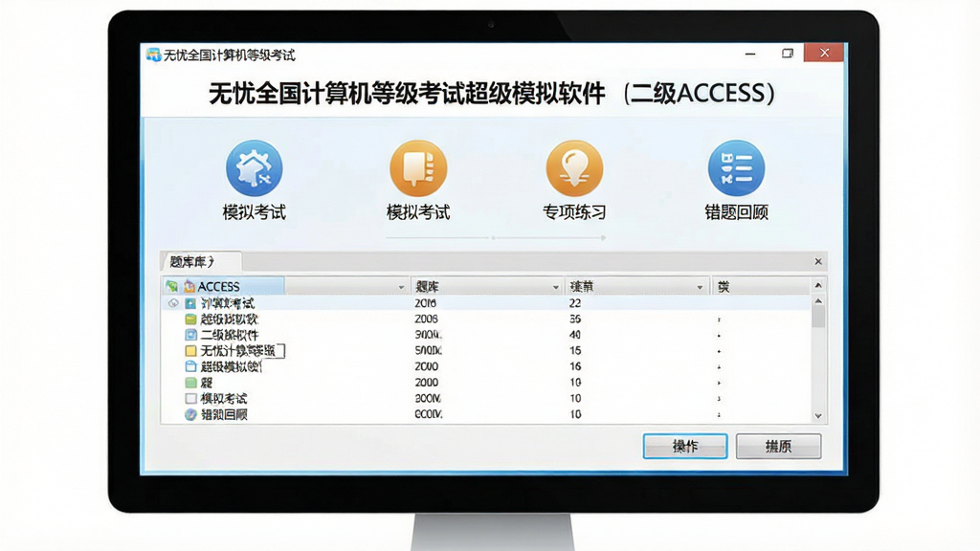Click the 错题回顾 label under the checklist icon
The image size is (980, 551).
736,212
